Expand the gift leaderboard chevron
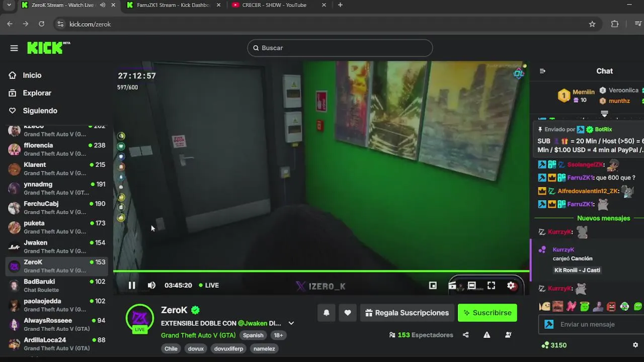Screen dimensions: 644x362 point(605,114)
